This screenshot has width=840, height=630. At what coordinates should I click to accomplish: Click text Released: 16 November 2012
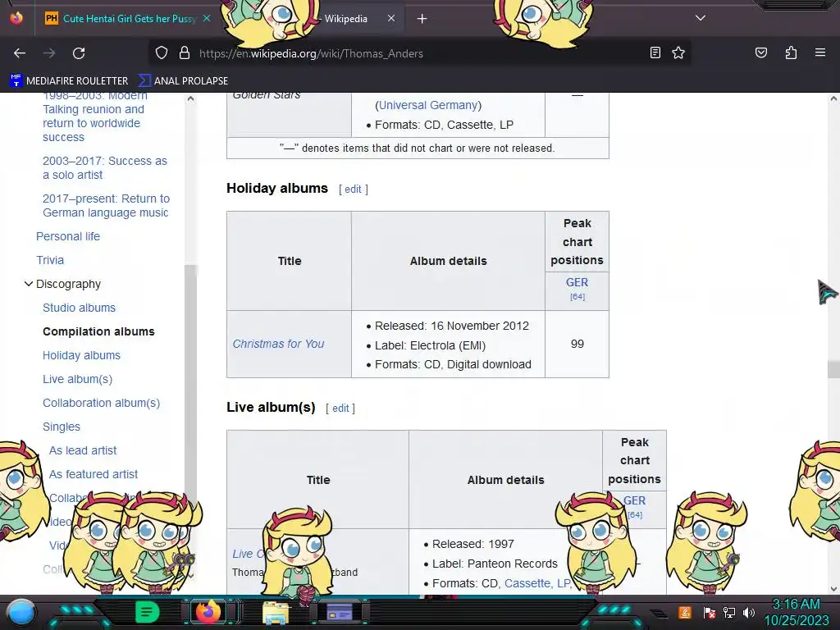452,326
